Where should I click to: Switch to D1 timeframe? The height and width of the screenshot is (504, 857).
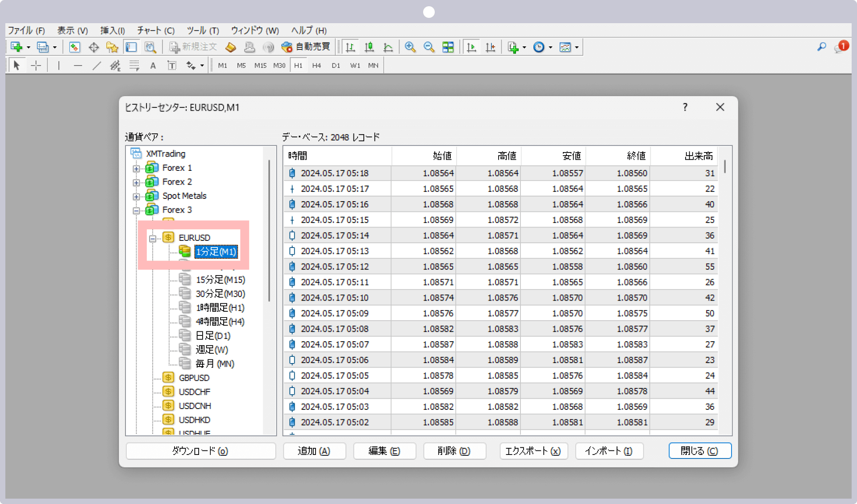[336, 66]
